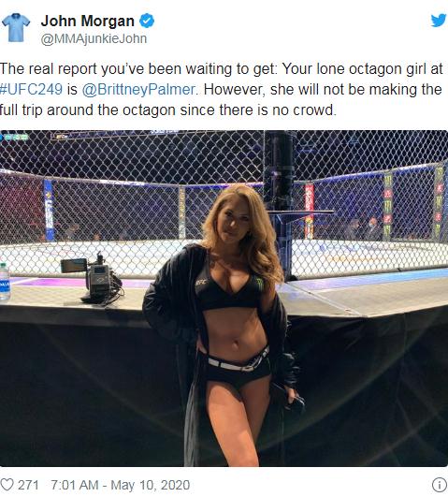The image size is (448, 497).
Task: Follow the #UFC249 hashtag link
Action: [32, 89]
